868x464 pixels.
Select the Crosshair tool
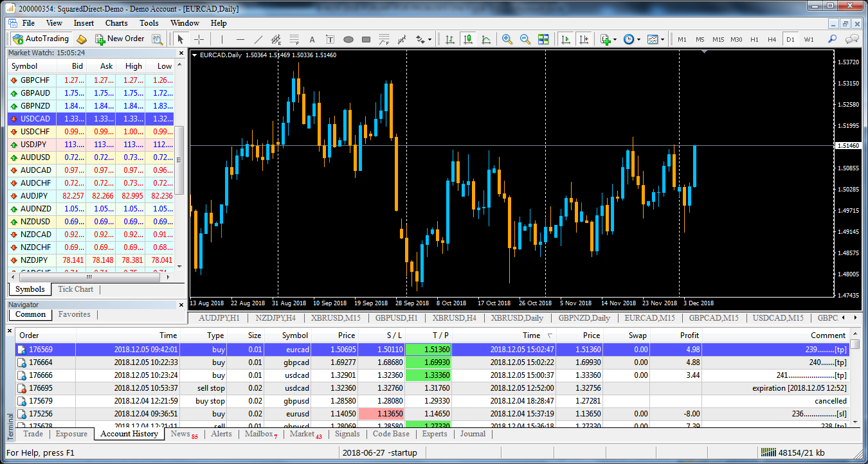199,39
